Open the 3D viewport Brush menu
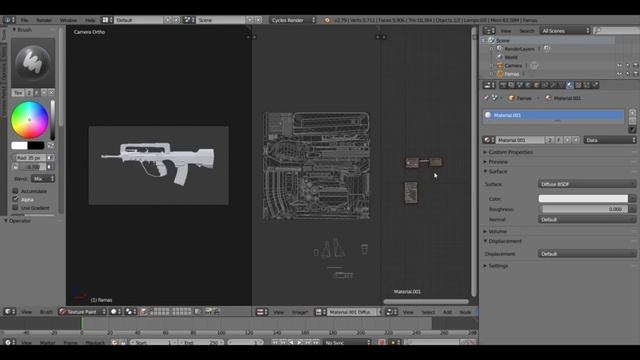The height and width of the screenshot is (360, 640). tap(46, 312)
